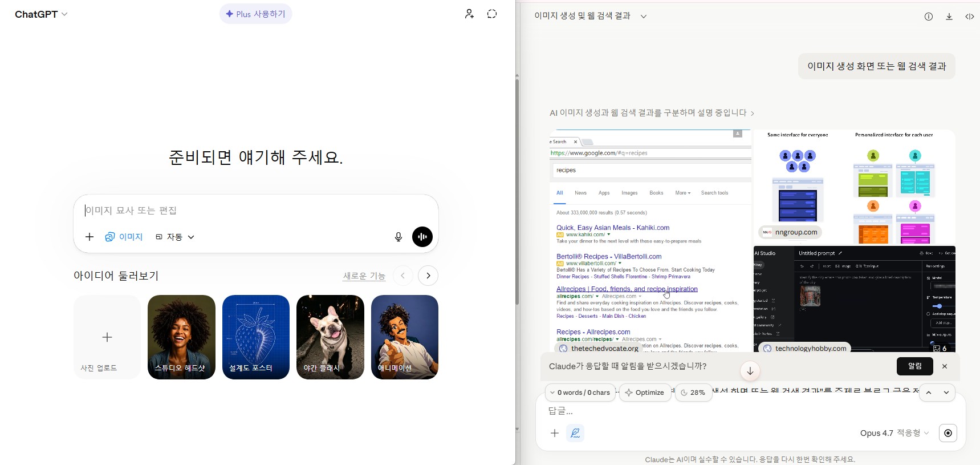Screen dimensions: 980x465
Task: Open the nngroup.com interface image result
Action: pyautogui.click(x=855, y=187)
